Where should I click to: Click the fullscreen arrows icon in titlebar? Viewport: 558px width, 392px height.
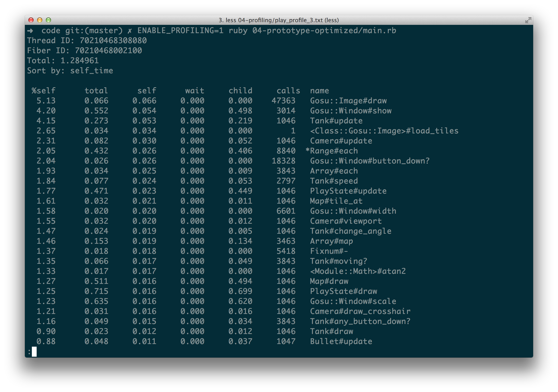pos(528,20)
